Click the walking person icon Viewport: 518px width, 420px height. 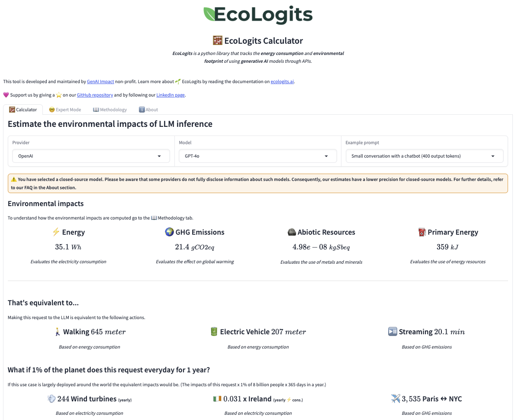pyautogui.click(x=58, y=332)
